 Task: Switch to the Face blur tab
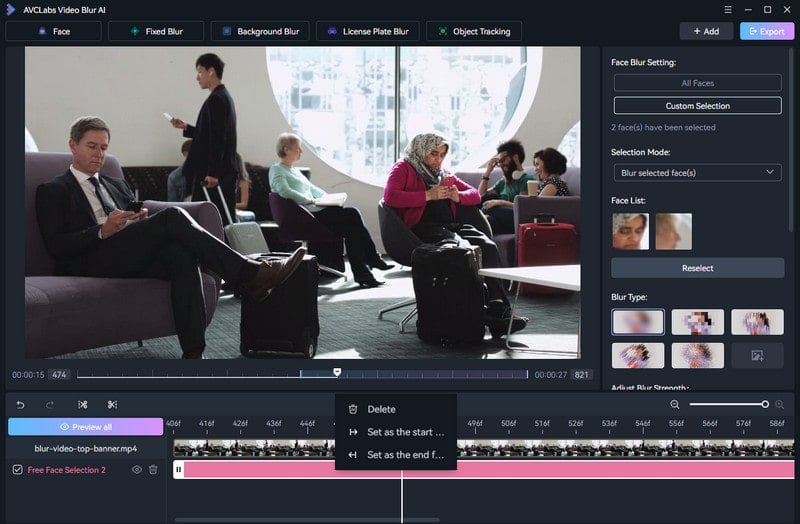click(x=54, y=31)
